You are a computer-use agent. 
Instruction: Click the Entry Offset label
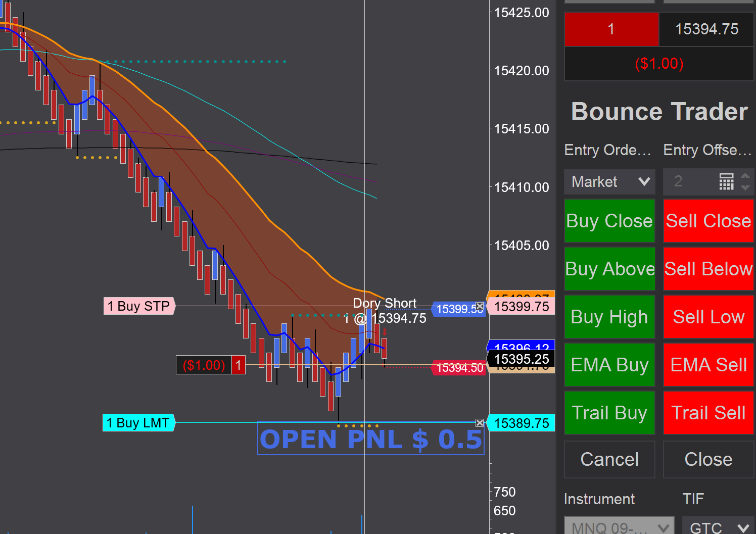pyautogui.click(x=707, y=150)
